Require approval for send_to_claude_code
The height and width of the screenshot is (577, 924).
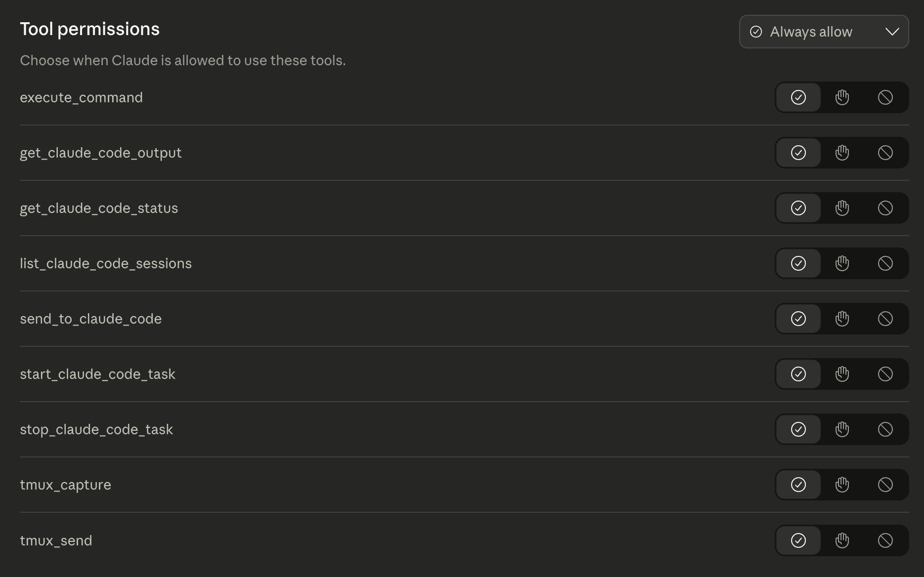coord(842,319)
